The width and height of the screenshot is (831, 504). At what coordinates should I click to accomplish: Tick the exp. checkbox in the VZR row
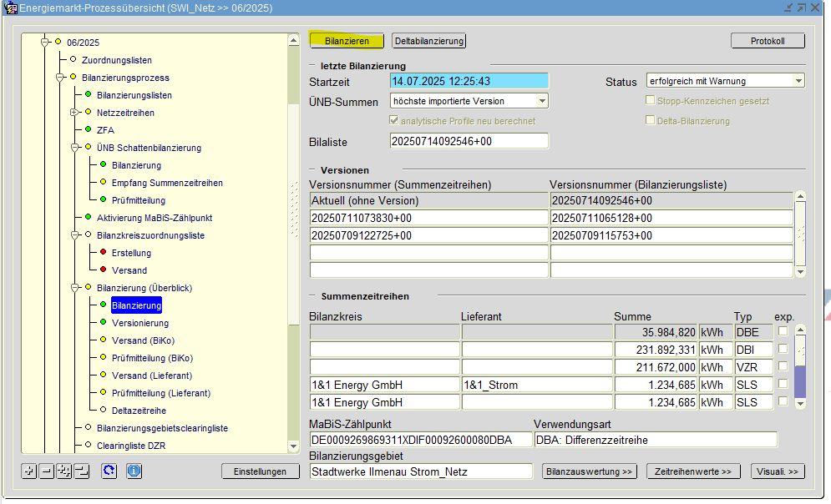783,366
